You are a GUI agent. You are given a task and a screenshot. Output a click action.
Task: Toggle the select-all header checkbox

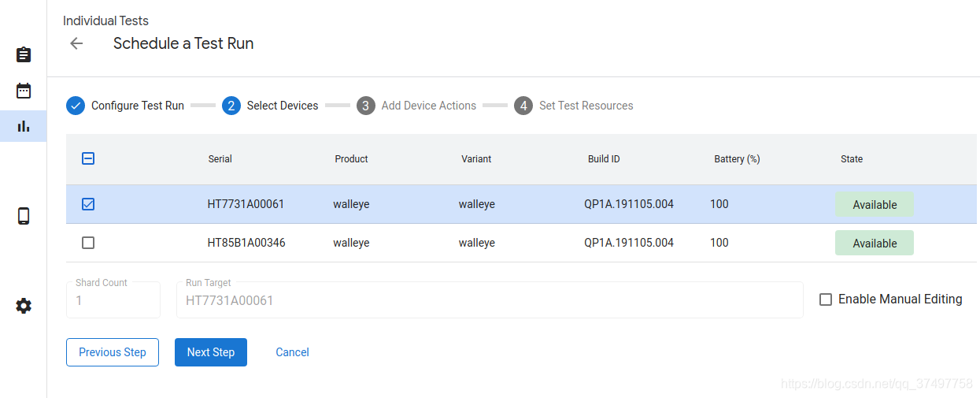click(x=88, y=158)
